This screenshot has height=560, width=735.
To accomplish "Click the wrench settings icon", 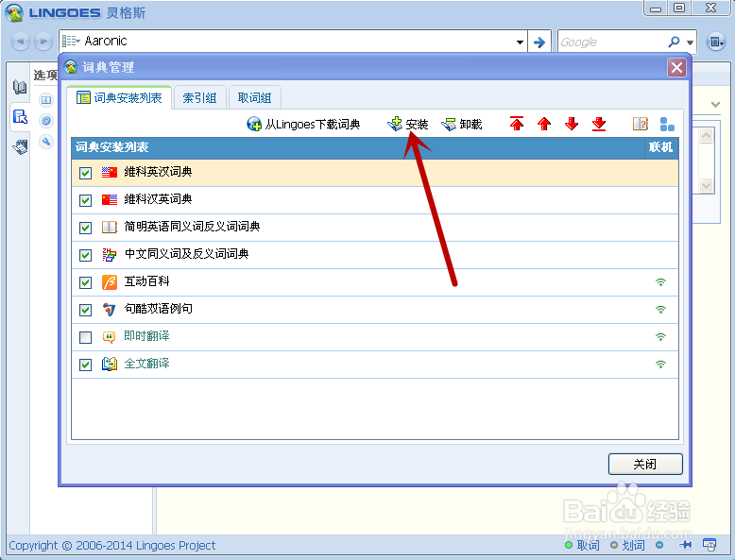I will point(46,142).
